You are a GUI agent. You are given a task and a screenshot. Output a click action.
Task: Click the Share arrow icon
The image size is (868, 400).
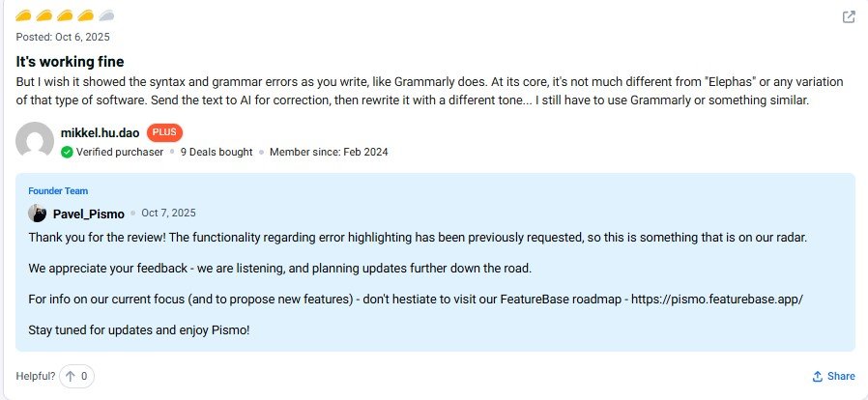(817, 376)
